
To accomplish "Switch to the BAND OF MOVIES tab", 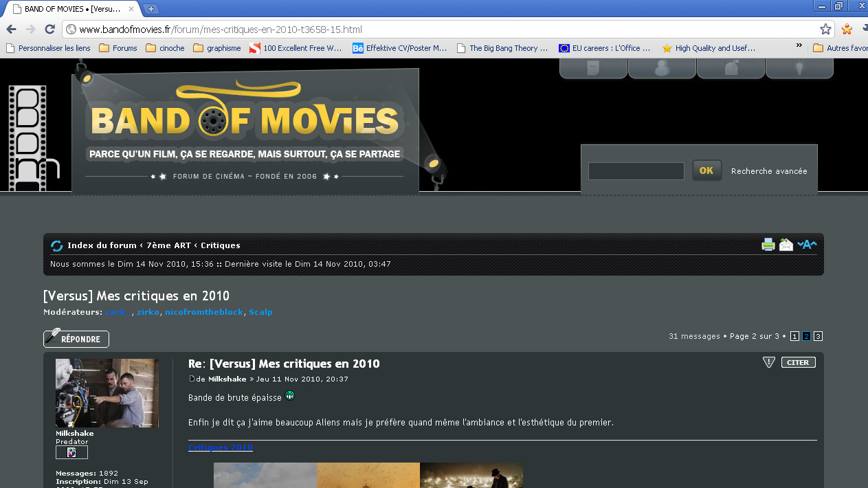I will [71, 9].
